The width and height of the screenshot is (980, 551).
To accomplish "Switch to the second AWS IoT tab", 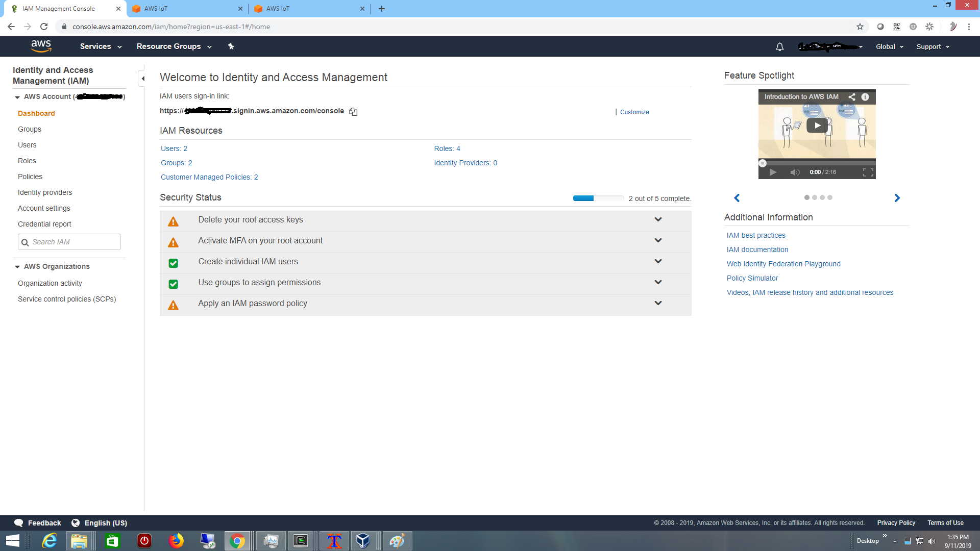I will 309,9.
